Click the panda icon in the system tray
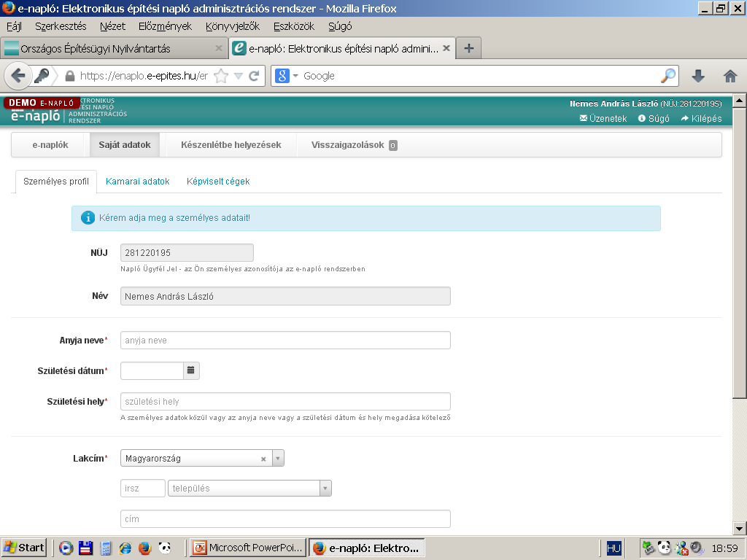The width and height of the screenshot is (747, 560). [x=664, y=548]
